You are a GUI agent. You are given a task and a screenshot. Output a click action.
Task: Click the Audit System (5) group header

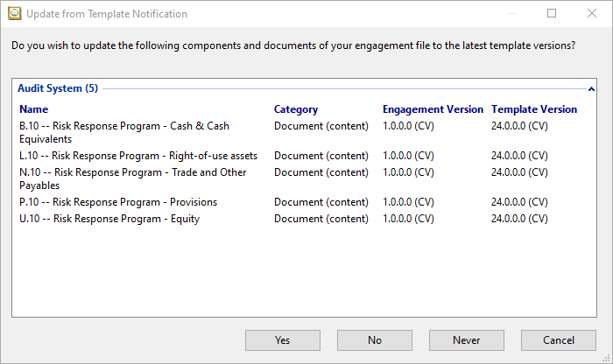pos(58,88)
